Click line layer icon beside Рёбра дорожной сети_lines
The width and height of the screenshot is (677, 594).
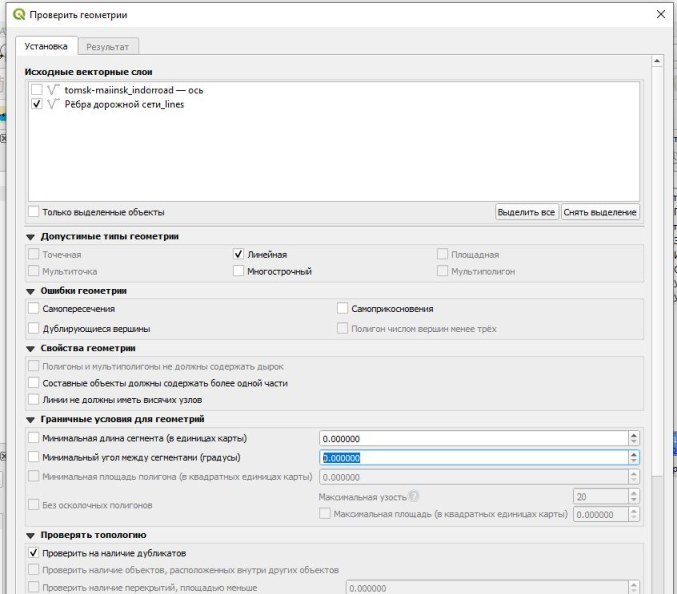(x=53, y=104)
